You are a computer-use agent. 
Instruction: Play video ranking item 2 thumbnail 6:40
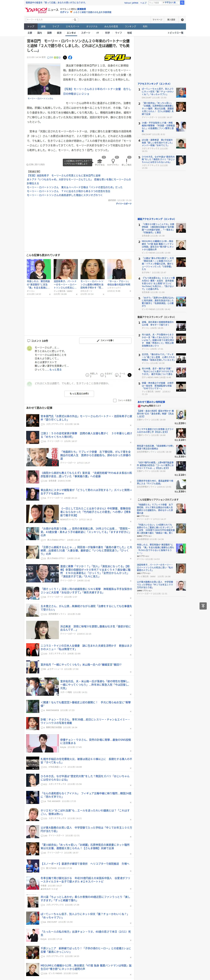pos(181,339)
